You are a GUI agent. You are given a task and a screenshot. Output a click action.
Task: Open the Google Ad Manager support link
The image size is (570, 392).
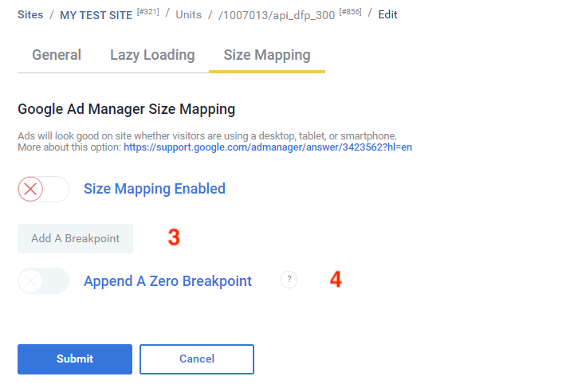pos(268,147)
